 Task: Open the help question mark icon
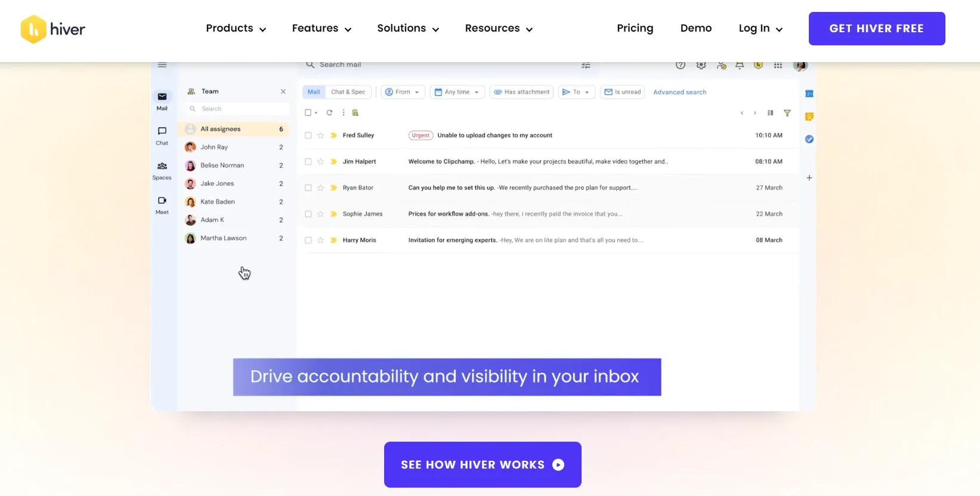click(680, 65)
